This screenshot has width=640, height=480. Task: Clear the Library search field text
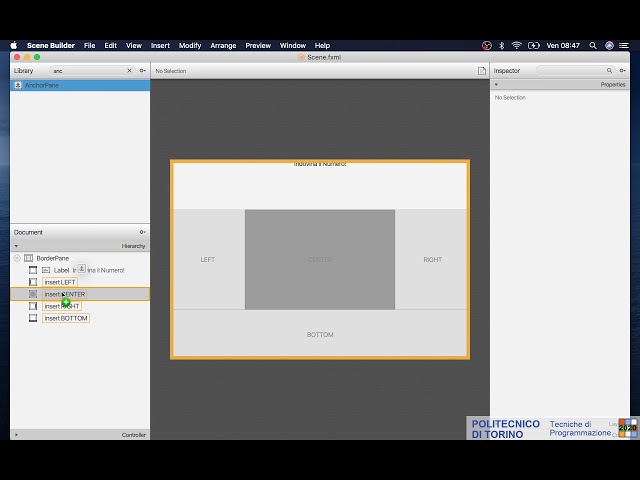click(129, 71)
